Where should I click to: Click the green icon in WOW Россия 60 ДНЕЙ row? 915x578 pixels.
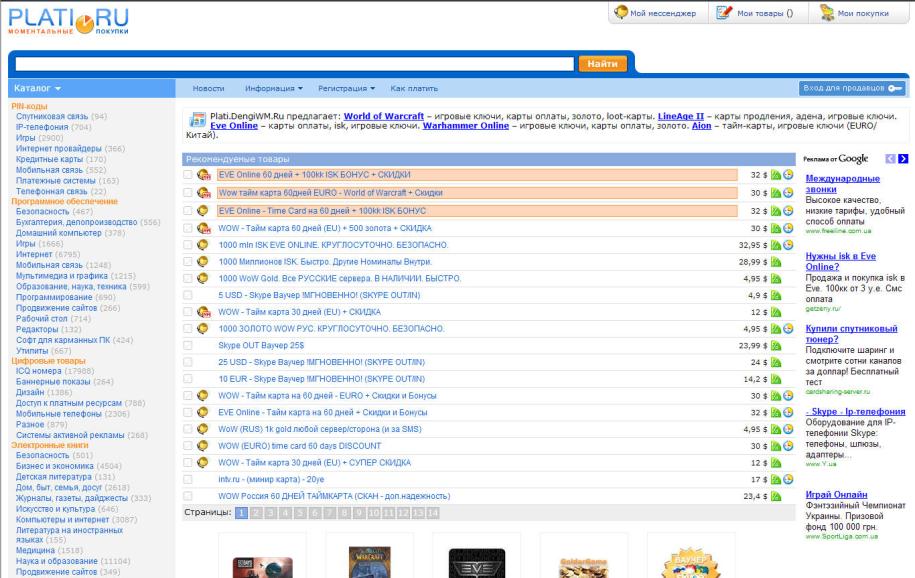tap(776, 496)
